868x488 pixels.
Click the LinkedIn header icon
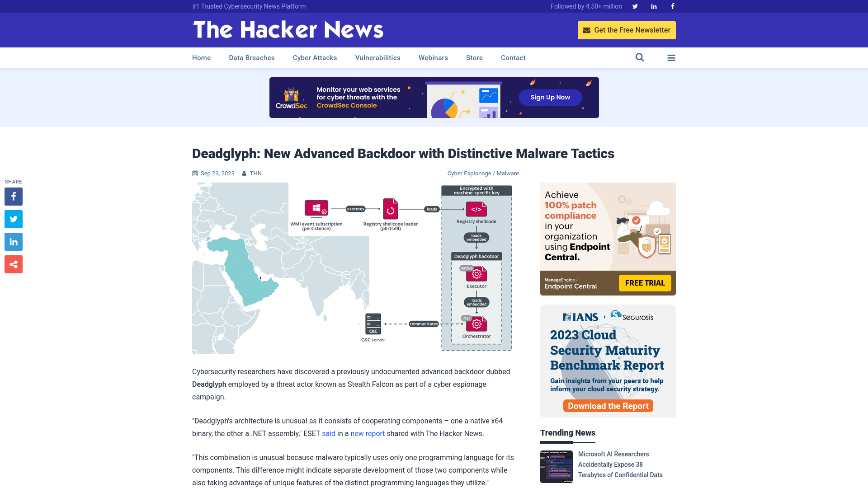653,6
